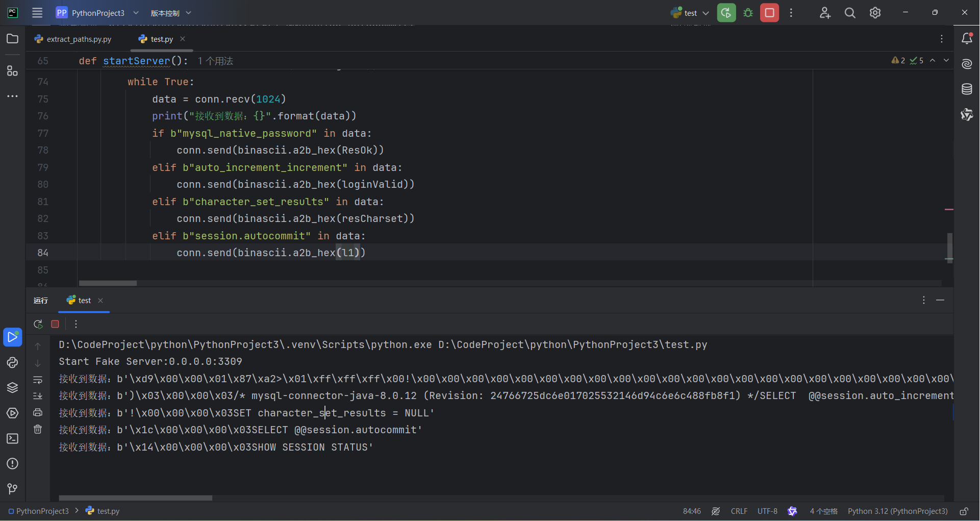Stop the running test process
Viewport: 980px width, 521px height.
769,13
